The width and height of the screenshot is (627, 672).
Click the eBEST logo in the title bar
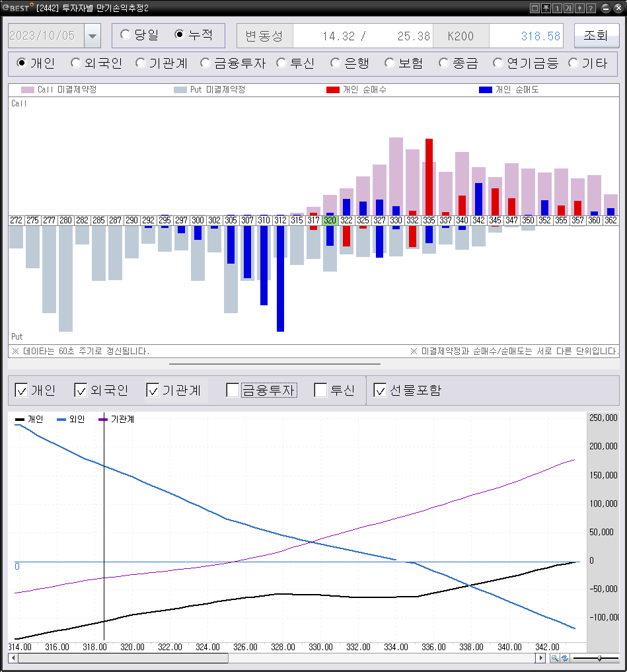point(17,7)
